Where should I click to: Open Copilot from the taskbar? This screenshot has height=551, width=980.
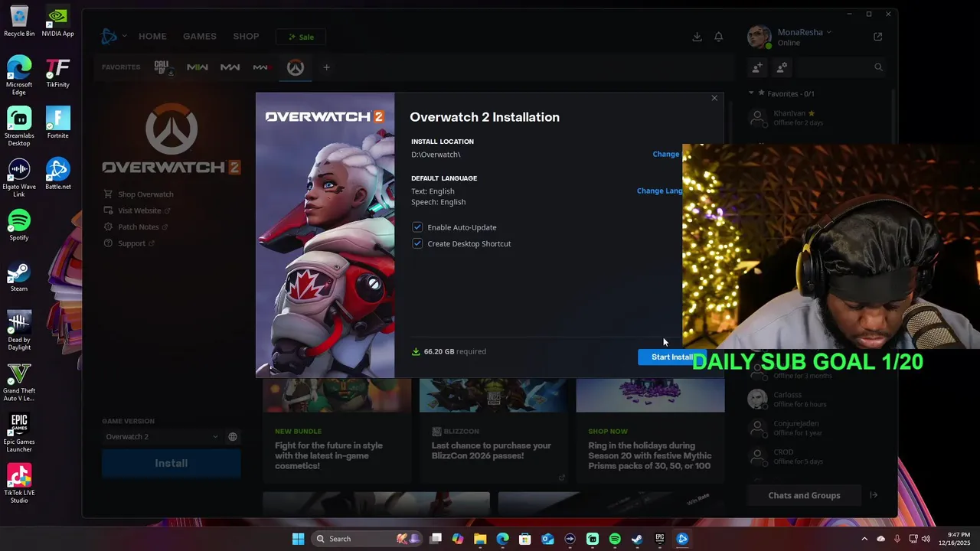458,539
